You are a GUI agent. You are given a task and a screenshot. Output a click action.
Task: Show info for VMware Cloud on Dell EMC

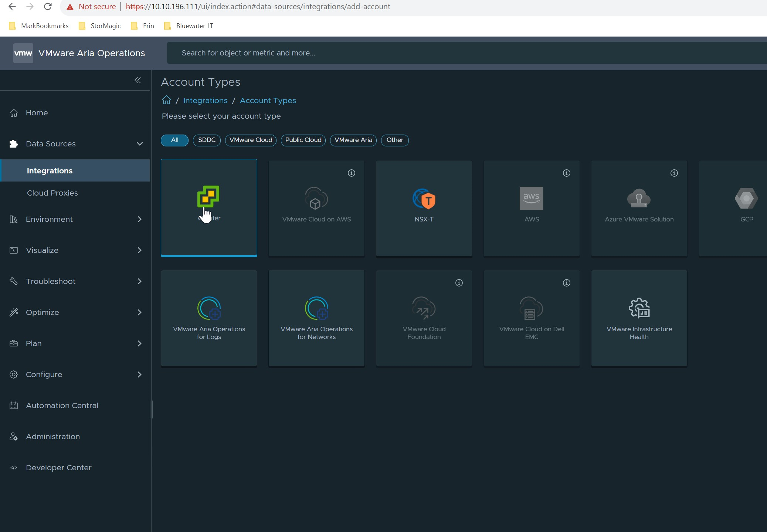coord(567,283)
